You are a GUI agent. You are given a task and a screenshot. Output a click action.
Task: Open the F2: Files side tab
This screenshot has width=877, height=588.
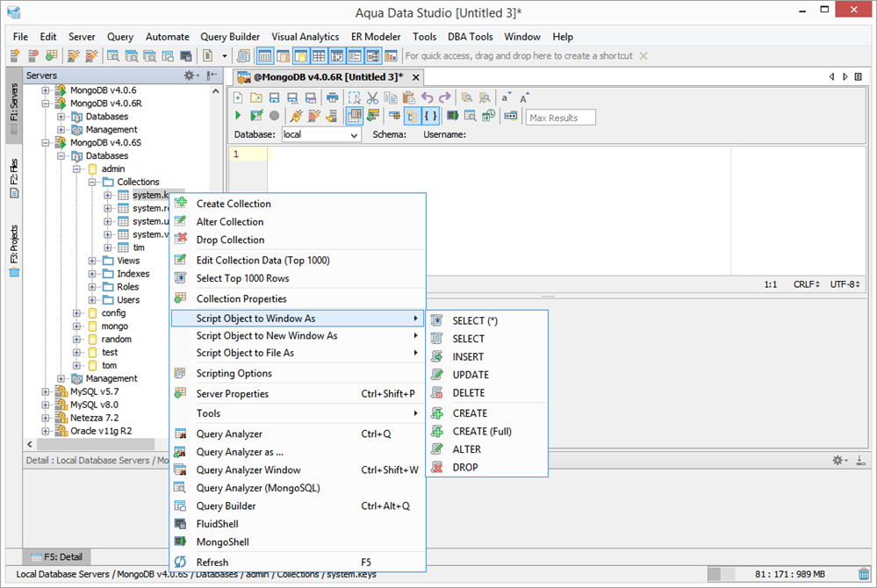pyautogui.click(x=14, y=179)
